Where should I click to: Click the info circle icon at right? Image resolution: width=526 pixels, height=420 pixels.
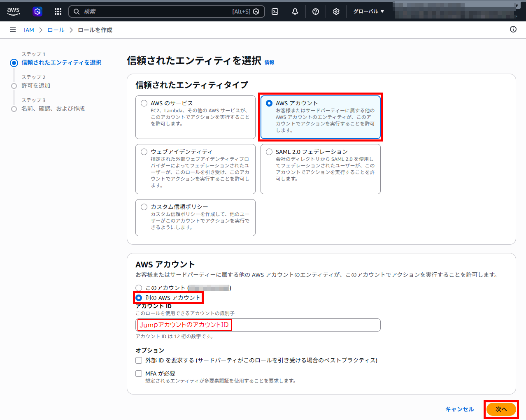(x=513, y=29)
